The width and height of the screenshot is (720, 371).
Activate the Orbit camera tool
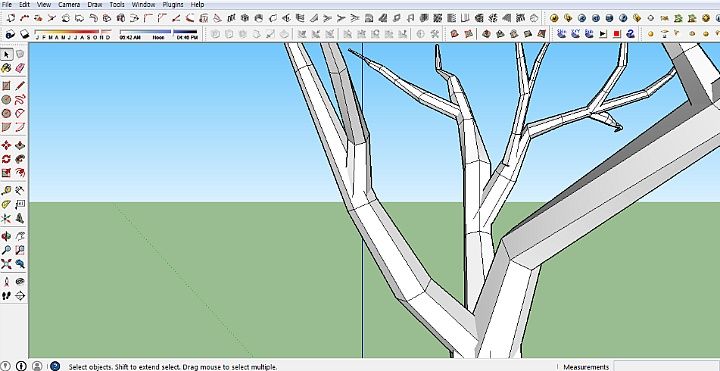coord(6,236)
